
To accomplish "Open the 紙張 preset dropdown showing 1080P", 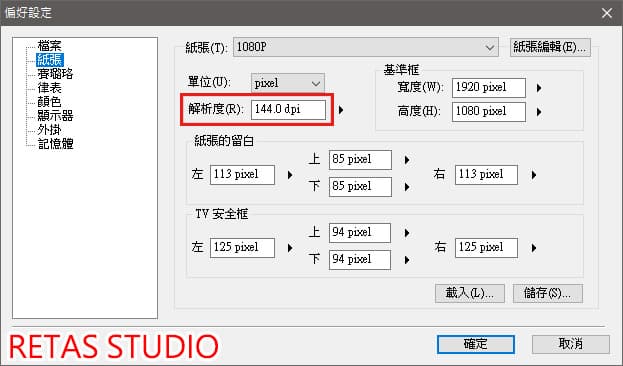I will [x=366, y=47].
